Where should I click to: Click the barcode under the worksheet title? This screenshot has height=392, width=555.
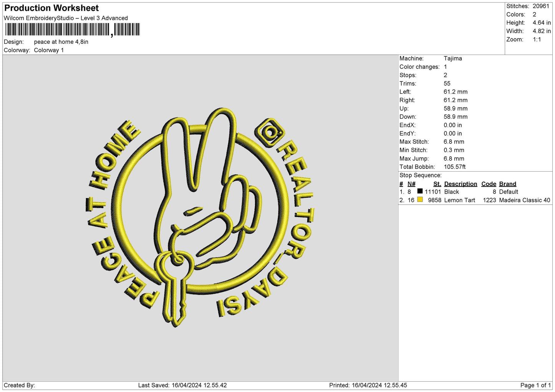click(73, 30)
